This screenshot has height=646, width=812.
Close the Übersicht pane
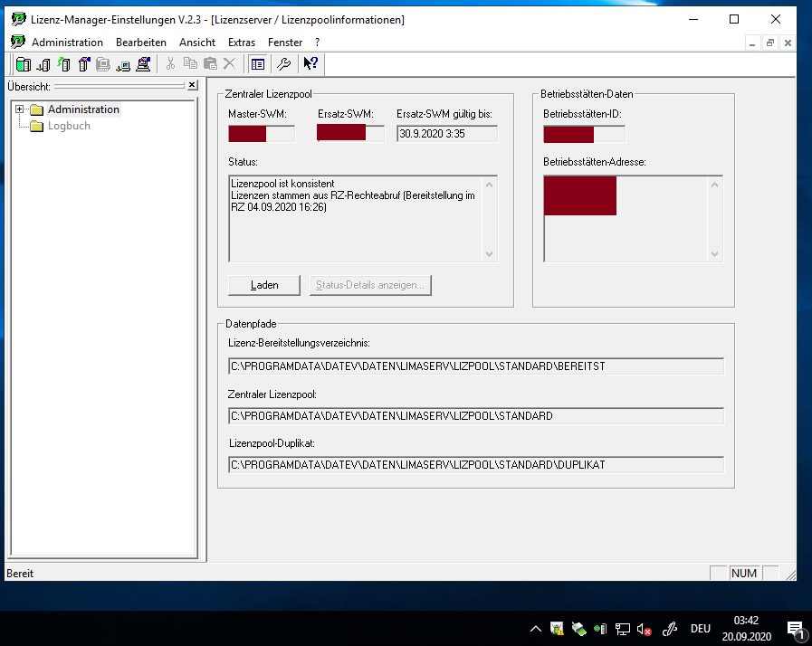[192, 86]
